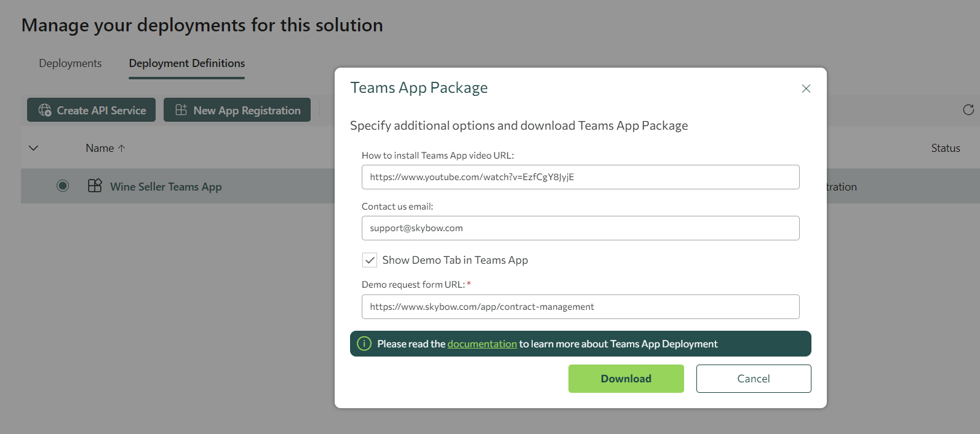This screenshot has height=434, width=980.
Task: Click the info icon in the documentation banner
Action: [x=364, y=344]
